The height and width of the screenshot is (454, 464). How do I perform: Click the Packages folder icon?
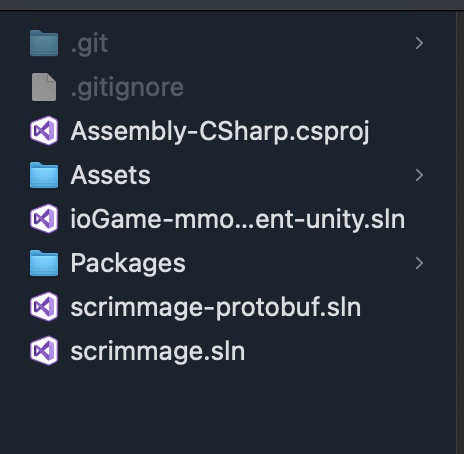44,263
